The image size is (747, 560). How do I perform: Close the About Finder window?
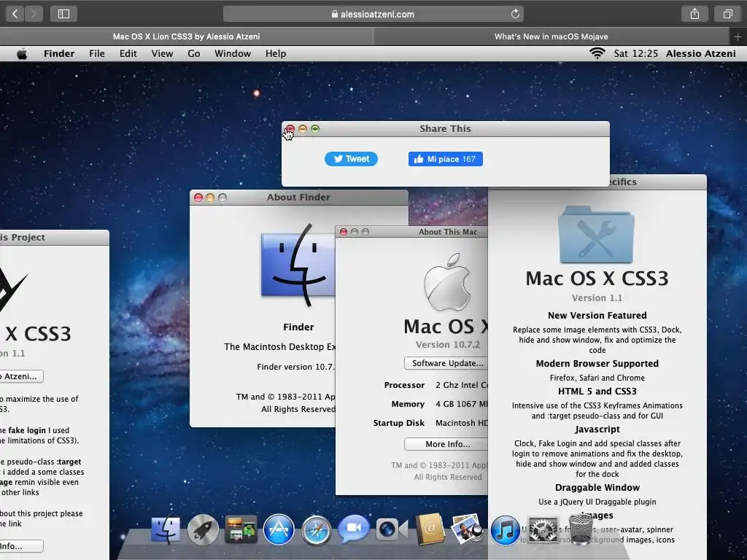198,197
